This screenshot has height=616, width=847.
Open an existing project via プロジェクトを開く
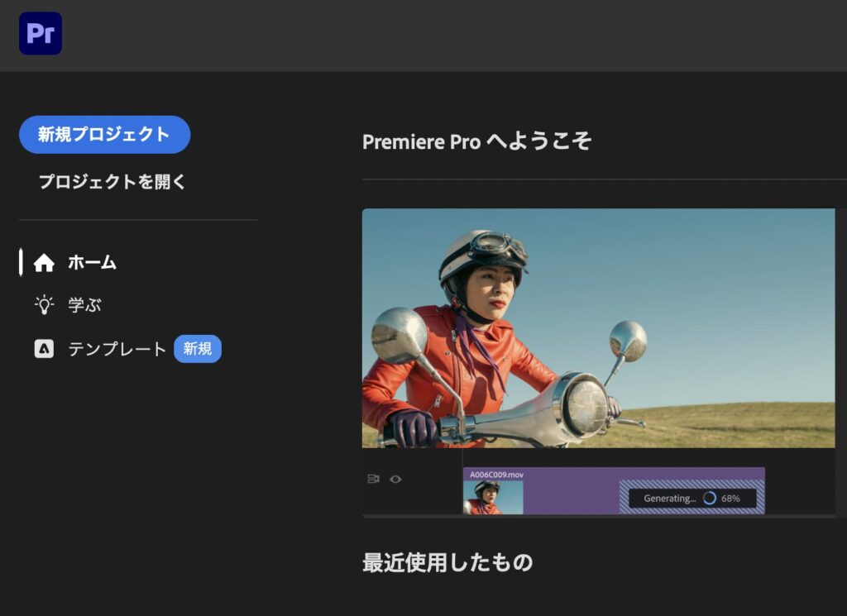click(x=112, y=182)
